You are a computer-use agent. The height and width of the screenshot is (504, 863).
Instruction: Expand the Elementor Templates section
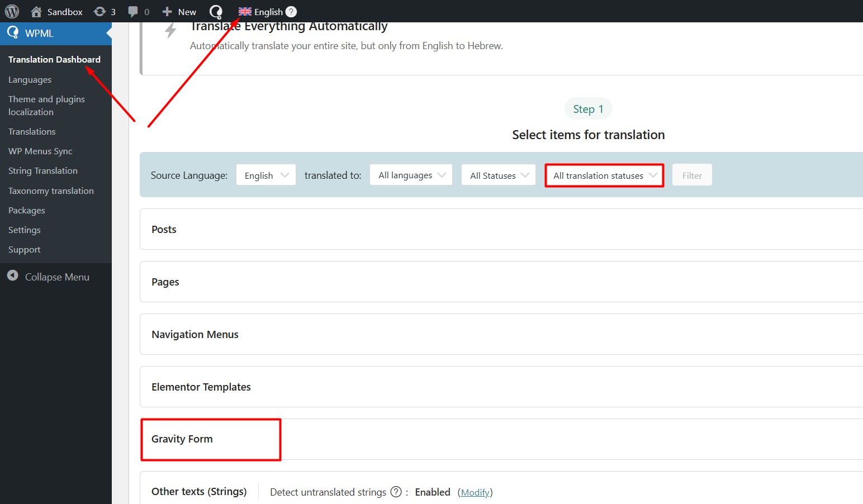(x=201, y=387)
